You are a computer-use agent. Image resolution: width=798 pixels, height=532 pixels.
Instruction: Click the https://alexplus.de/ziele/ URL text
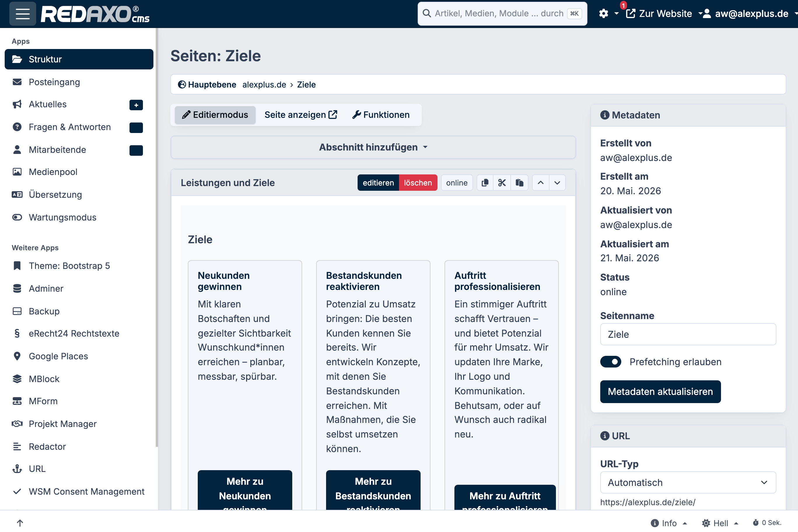click(648, 502)
